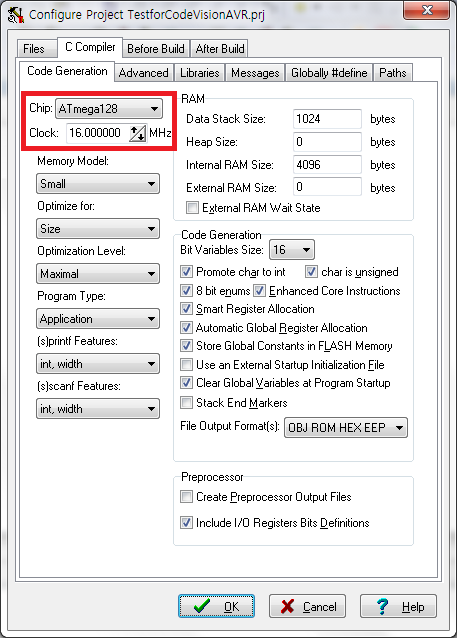Select the C Compiler tab
This screenshot has width=457, height=638.
(x=90, y=47)
